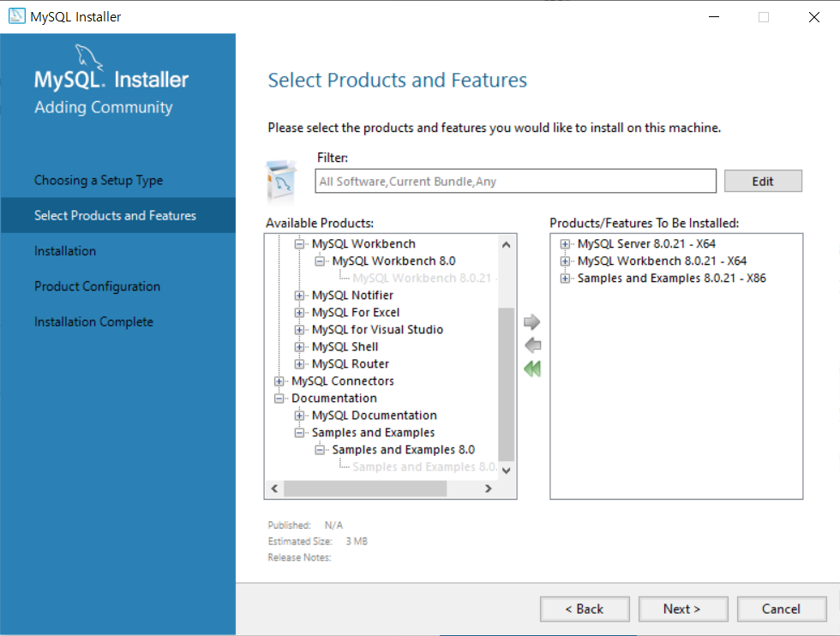Image resolution: width=840 pixels, height=636 pixels.
Task: Click the horizontal scrollbar left arrow
Action: point(275,488)
